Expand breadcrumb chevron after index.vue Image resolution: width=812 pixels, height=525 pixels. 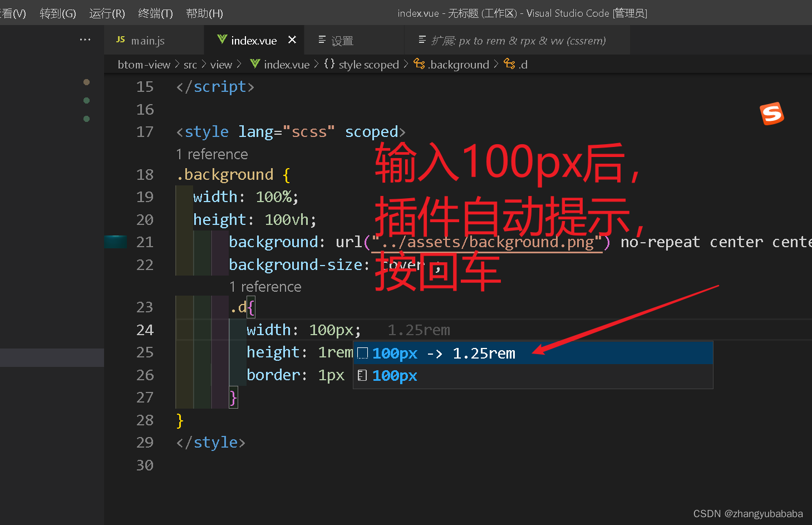point(316,65)
